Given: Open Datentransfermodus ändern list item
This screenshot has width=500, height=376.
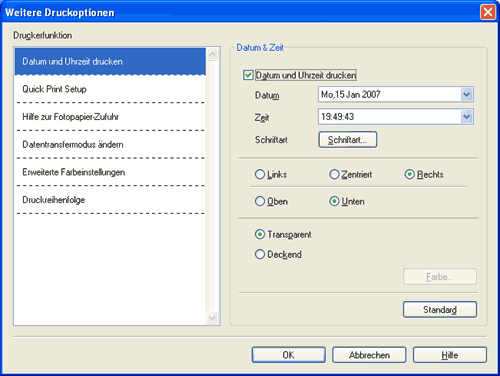Looking at the screenshot, I should coord(110,144).
